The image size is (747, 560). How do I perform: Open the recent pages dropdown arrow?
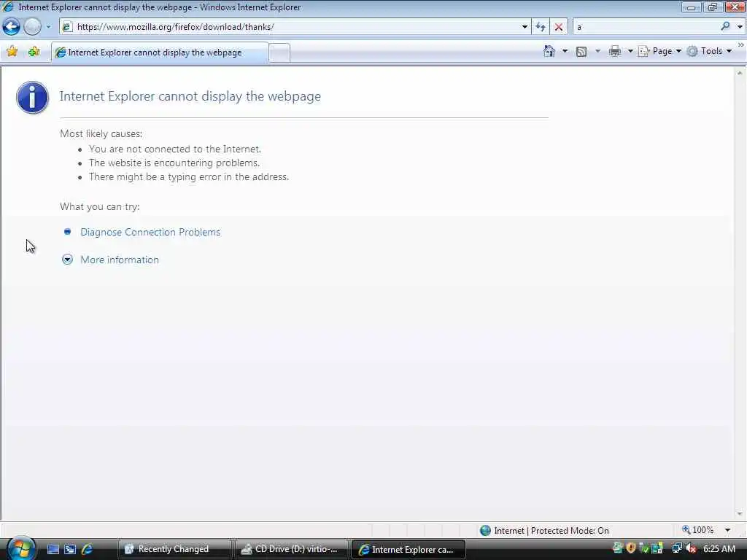tap(48, 27)
